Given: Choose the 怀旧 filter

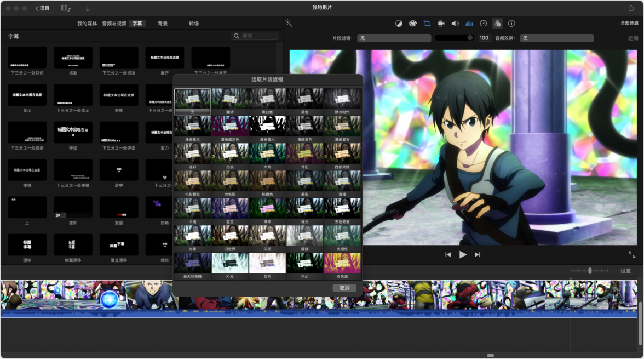Looking at the screenshot, I should tap(304, 156).
